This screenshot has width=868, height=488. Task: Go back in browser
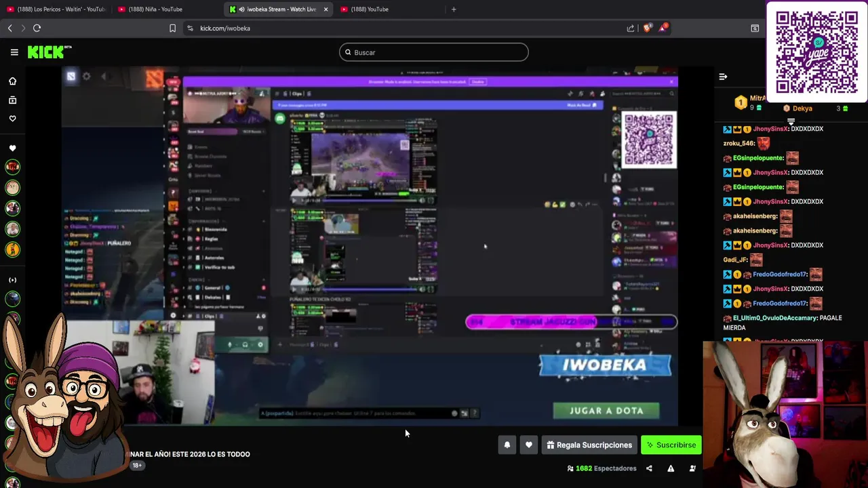point(9,28)
